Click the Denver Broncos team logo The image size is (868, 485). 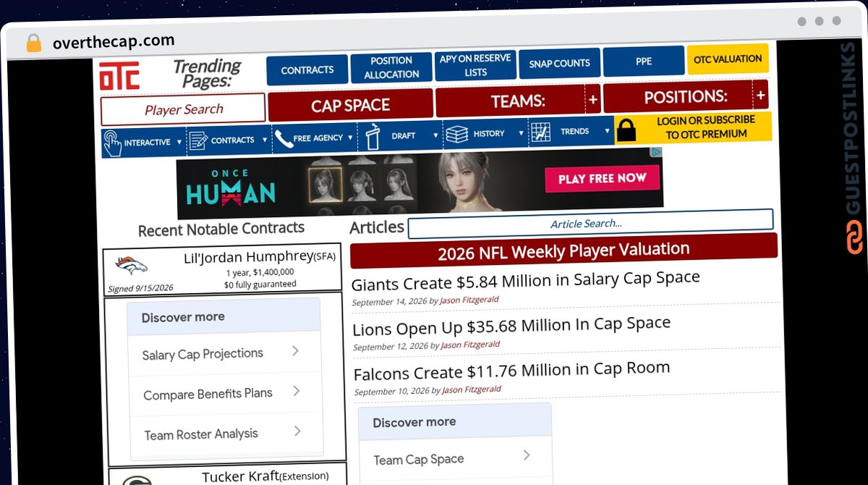[x=131, y=265]
